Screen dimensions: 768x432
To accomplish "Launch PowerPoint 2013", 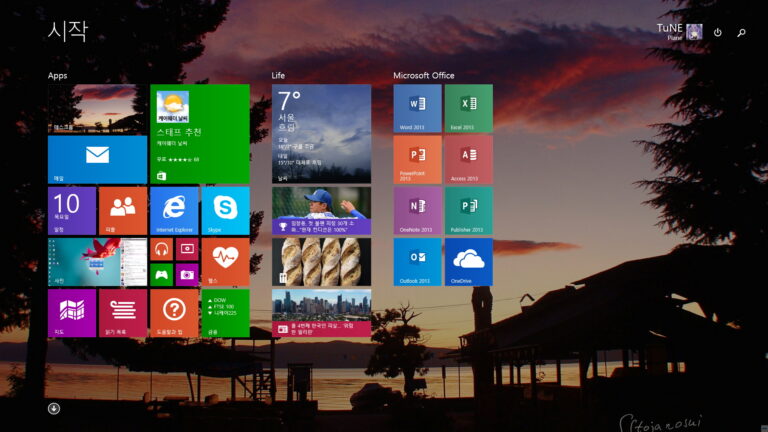I will coord(417,160).
